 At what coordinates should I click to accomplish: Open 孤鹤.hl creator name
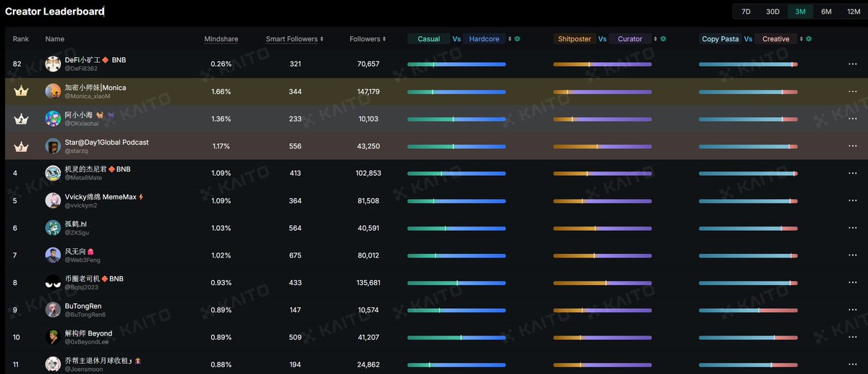click(76, 224)
